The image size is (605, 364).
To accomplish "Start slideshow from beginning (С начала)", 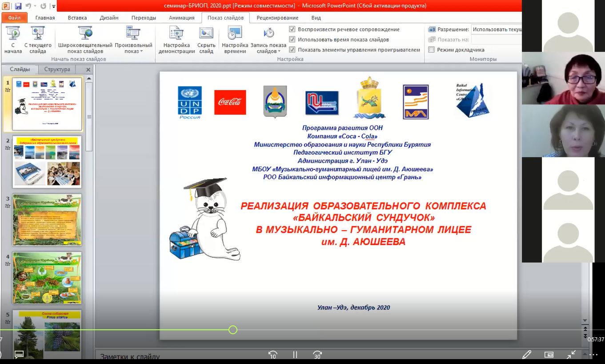I will [x=13, y=40].
